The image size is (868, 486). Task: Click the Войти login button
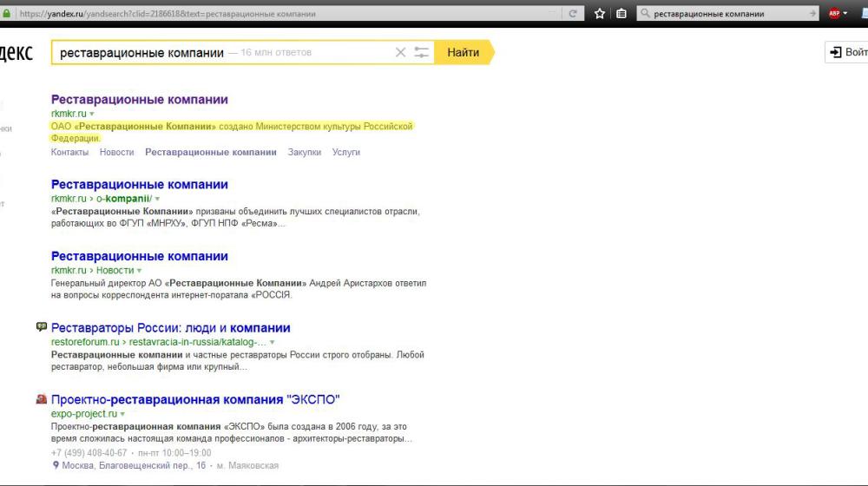(847, 52)
